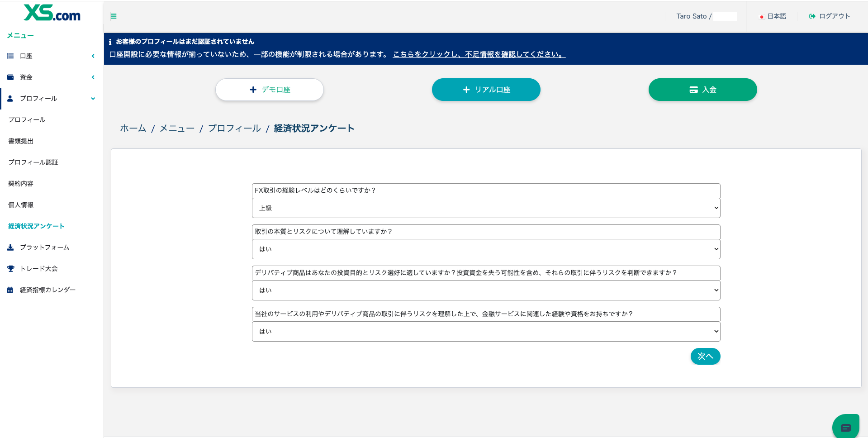
Task: Click the missing information confirmation link
Action: click(479, 54)
